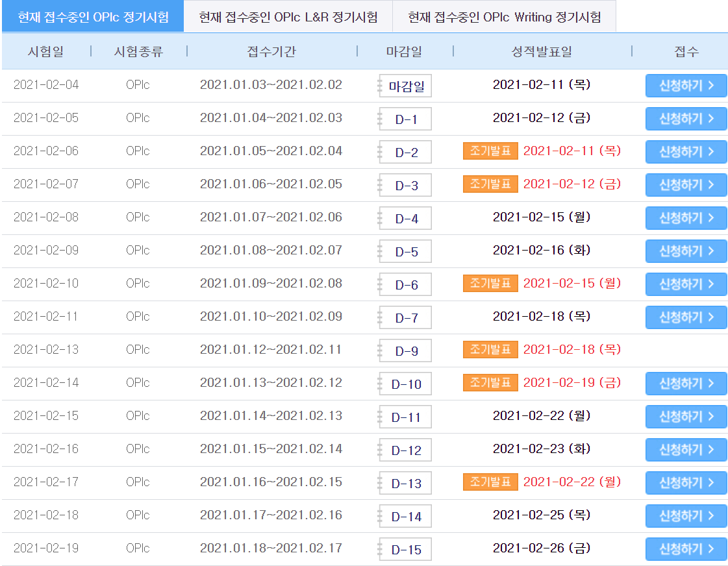The width and height of the screenshot is (728, 566).
Task: Click 조기발표 badge in 2021-02-10 row
Action: [x=490, y=283]
